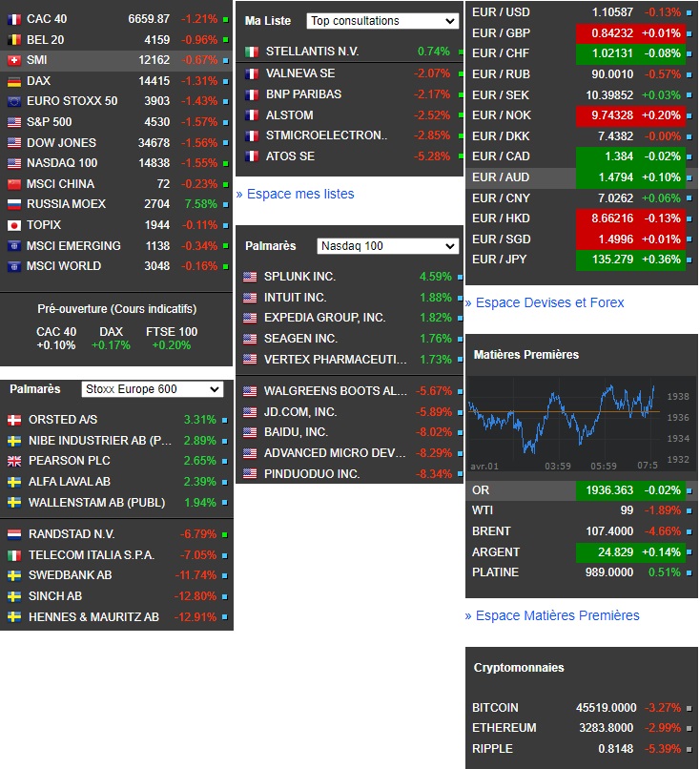Click the Japanese flag beside TOPIX
The width and height of the screenshot is (700, 769).
pyautogui.click(x=14, y=225)
